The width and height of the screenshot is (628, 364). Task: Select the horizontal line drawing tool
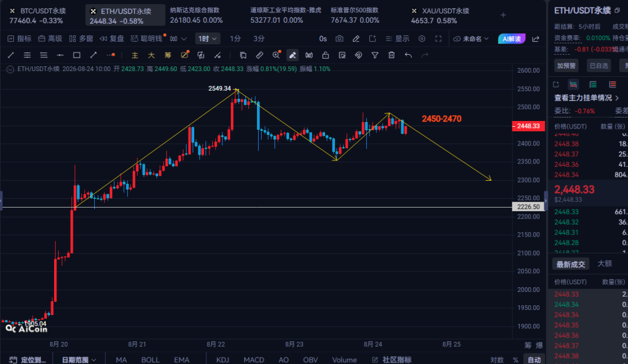pos(60,55)
